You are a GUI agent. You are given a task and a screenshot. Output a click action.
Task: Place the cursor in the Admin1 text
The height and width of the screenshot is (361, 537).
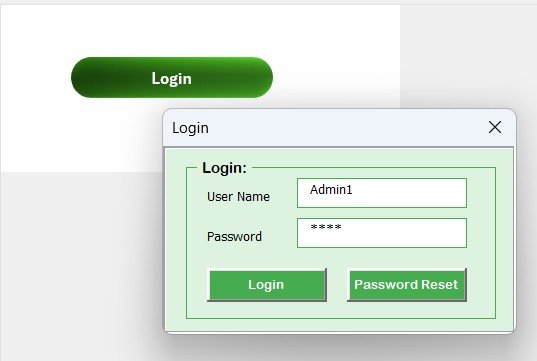pos(331,189)
